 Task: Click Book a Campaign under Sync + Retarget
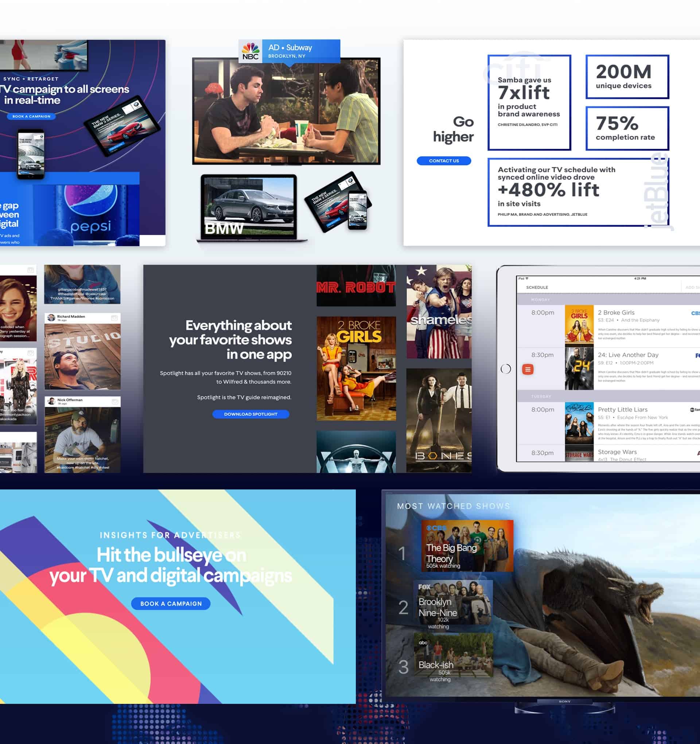point(31,116)
